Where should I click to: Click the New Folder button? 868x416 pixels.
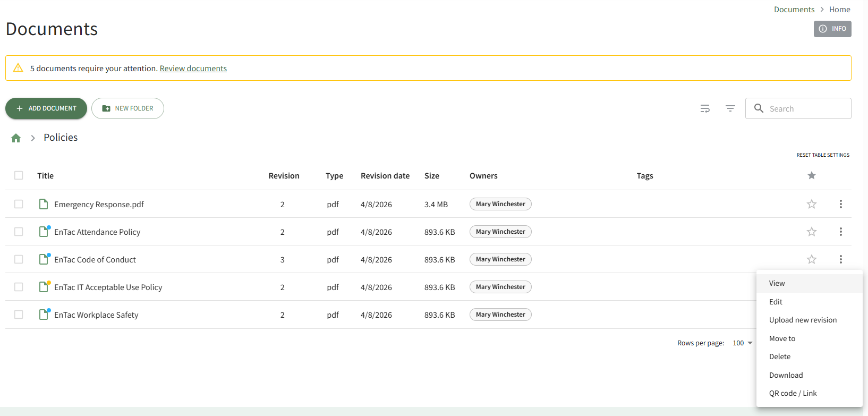point(127,108)
